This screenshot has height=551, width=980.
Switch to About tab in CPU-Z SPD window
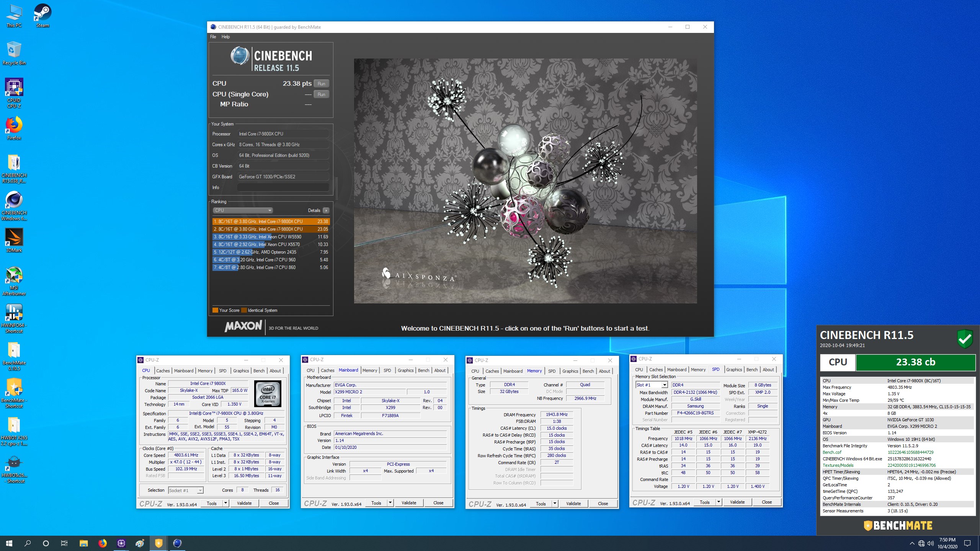[x=768, y=370]
